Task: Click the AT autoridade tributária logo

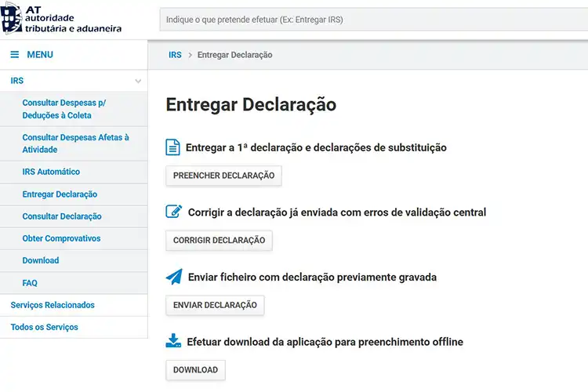Action: [60, 19]
